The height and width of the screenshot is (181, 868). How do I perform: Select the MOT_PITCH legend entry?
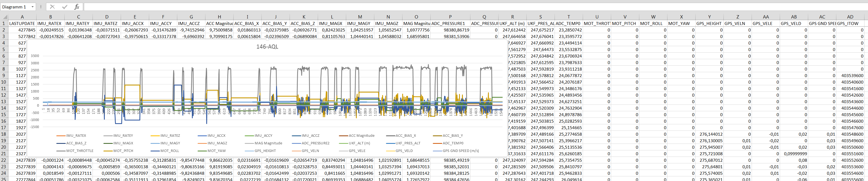(123, 151)
